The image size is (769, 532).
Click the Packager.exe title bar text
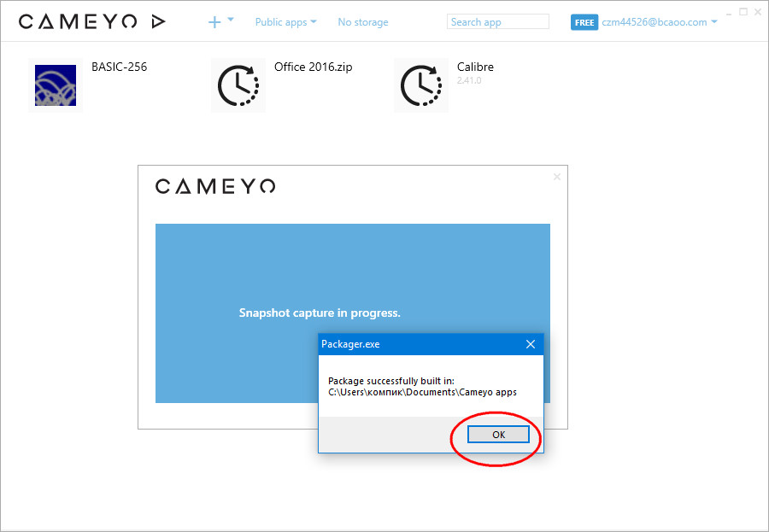point(350,344)
